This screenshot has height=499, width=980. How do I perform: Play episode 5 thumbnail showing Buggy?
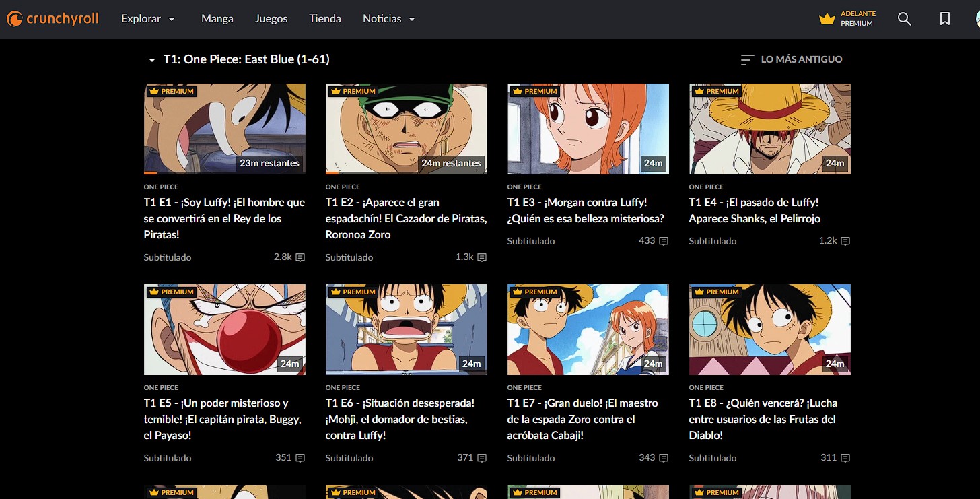pos(225,329)
